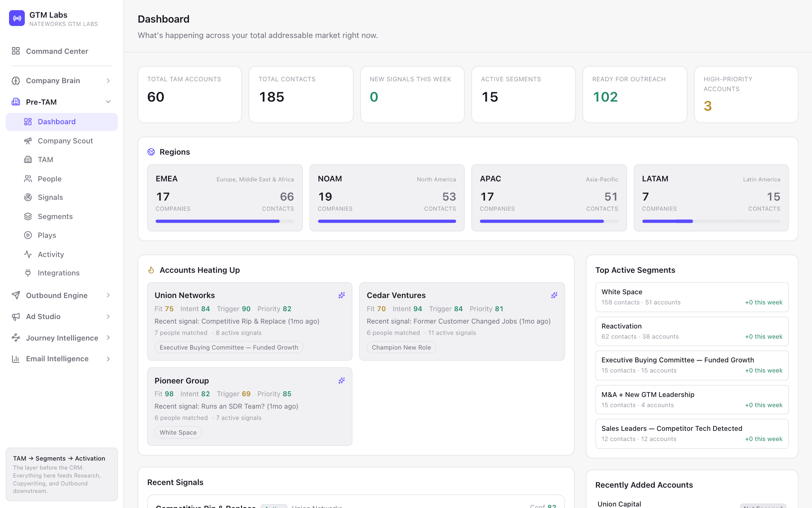Click Executive Buying Committee tag on Union Networks
Image resolution: width=812 pixels, height=508 pixels.
coord(229,347)
